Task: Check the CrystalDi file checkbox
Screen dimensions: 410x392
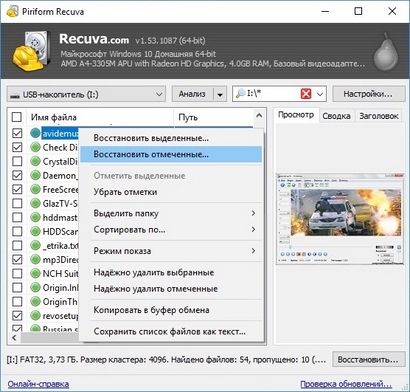Action: pyautogui.click(x=17, y=161)
